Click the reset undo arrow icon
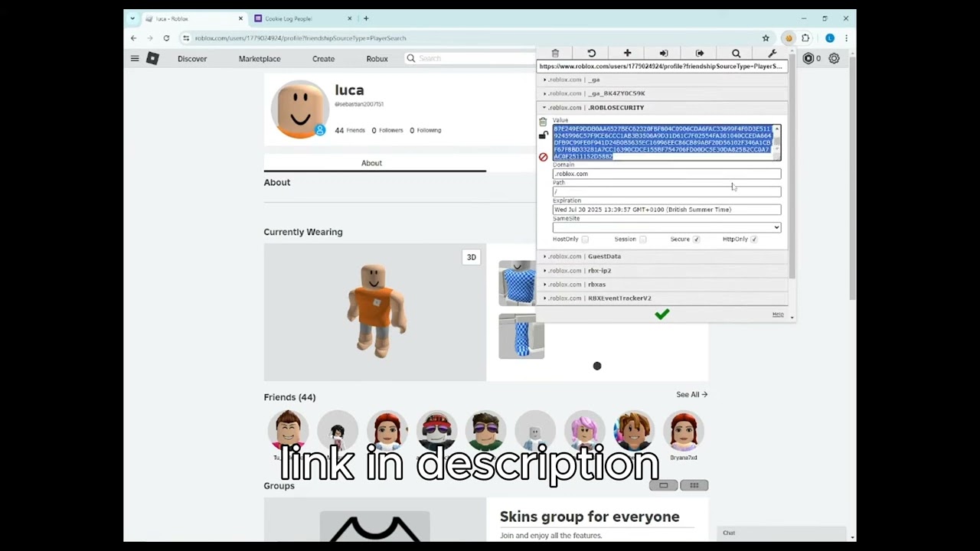980x551 pixels. (x=591, y=53)
